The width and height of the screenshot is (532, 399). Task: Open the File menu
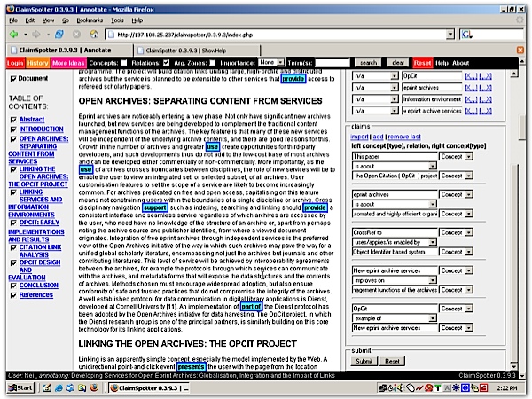tap(13, 20)
